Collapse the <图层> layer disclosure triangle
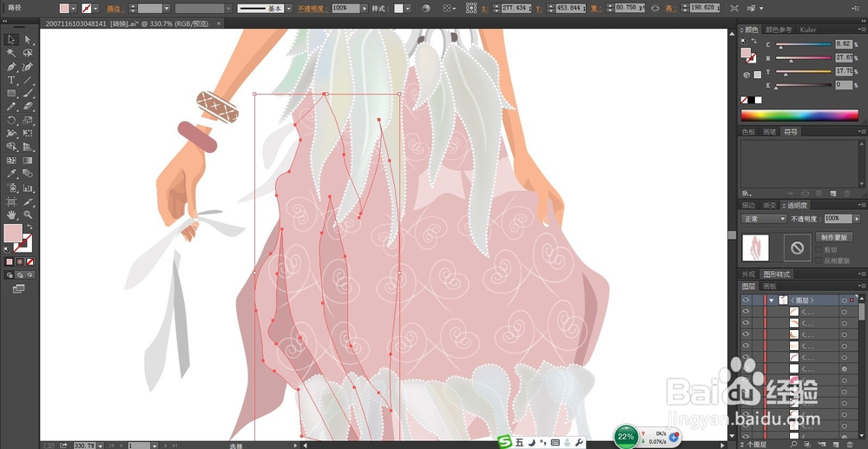Viewport: 868px width, 449px height. [771, 300]
